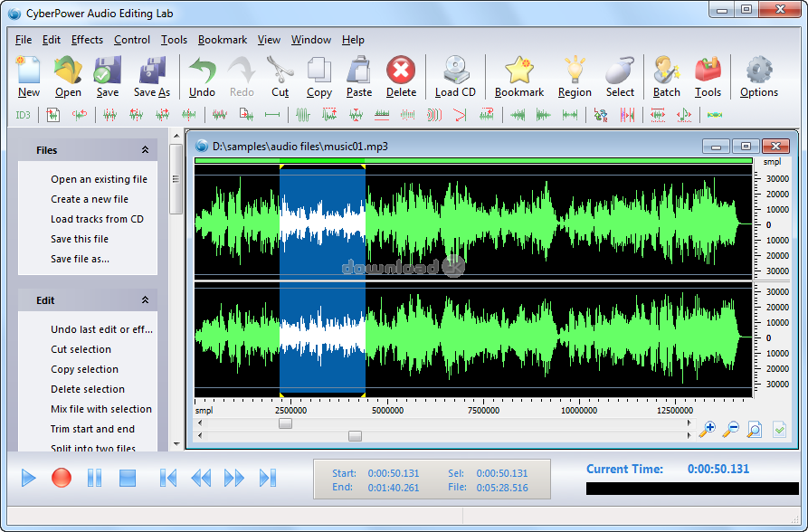Click 'Trim start and end' link
The height and width of the screenshot is (532, 808).
click(93, 429)
